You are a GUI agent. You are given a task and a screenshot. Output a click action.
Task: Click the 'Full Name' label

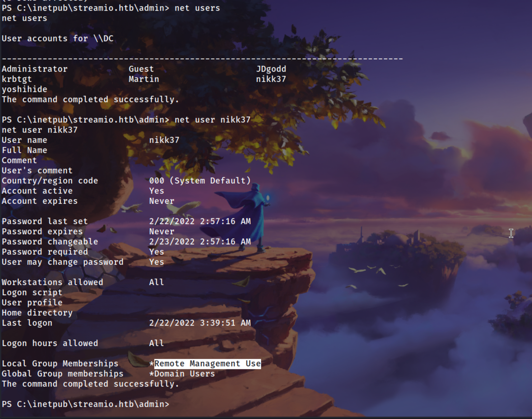click(24, 150)
